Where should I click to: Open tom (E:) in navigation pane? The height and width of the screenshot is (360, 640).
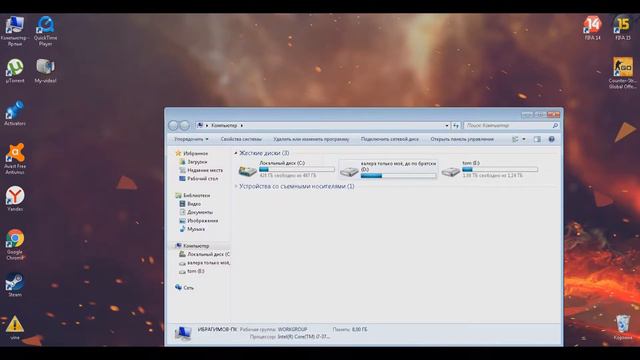[196, 271]
